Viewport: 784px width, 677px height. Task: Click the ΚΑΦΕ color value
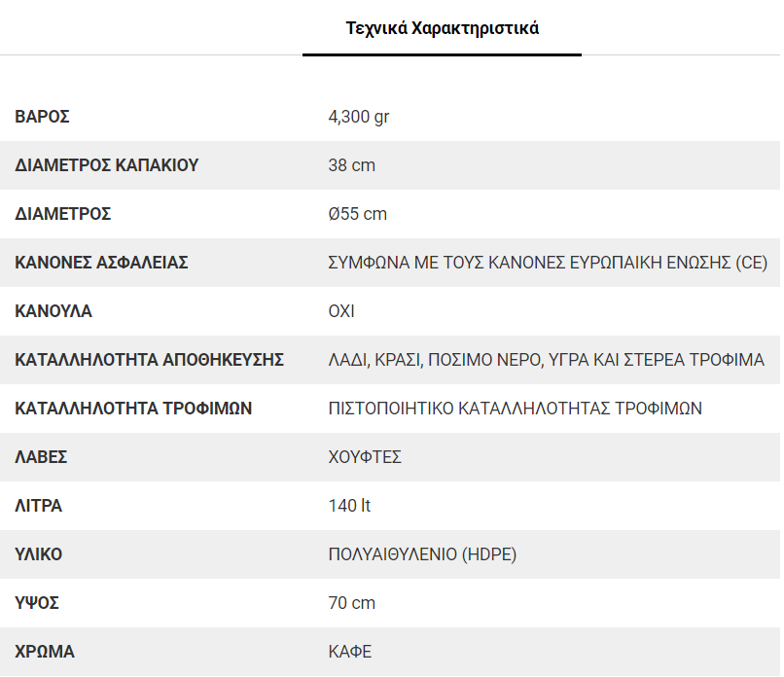tap(350, 652)
